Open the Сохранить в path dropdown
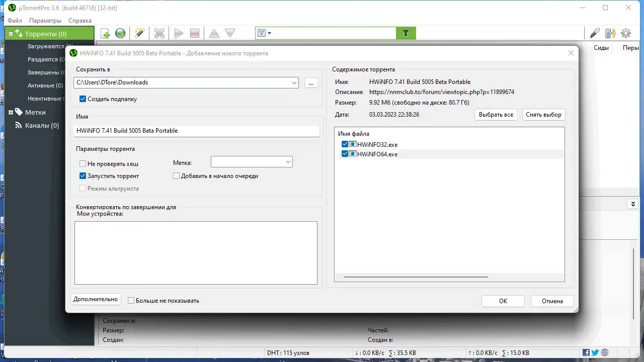The image size is (644, 362). click(x=295, y=82)
